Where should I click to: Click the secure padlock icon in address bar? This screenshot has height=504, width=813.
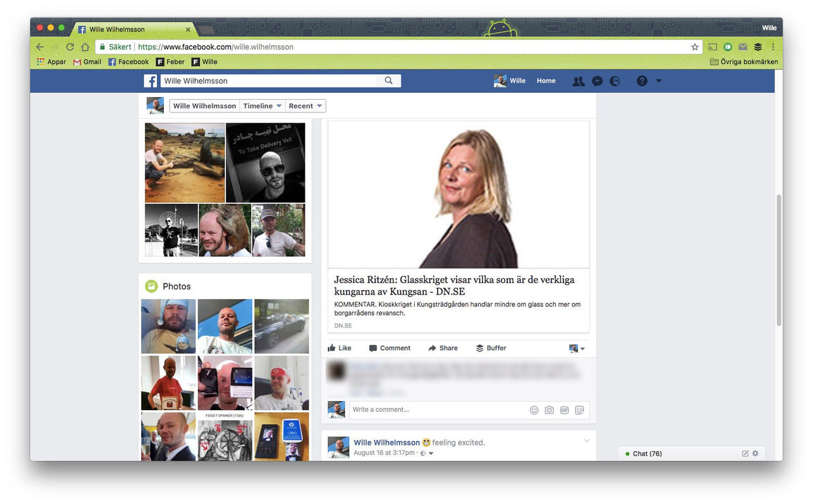coord(102,47)
